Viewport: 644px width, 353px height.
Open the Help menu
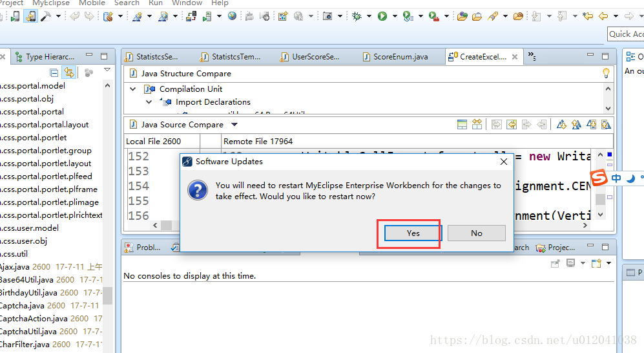pos(220,3)
